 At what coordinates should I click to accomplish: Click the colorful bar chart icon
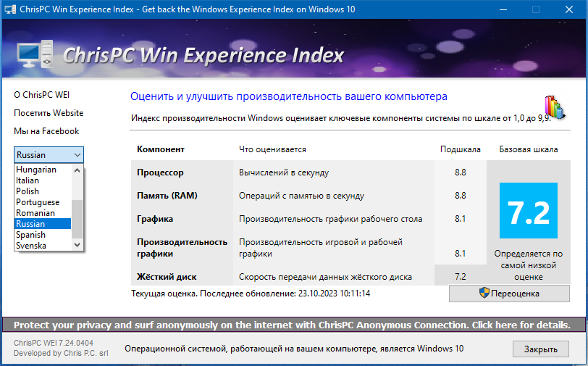(x=555, y=107)
